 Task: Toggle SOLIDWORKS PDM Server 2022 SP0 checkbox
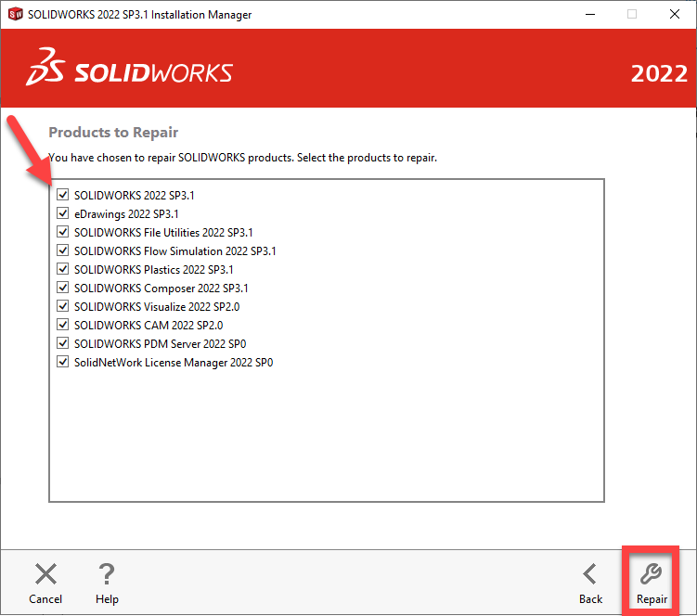[63, 343]
